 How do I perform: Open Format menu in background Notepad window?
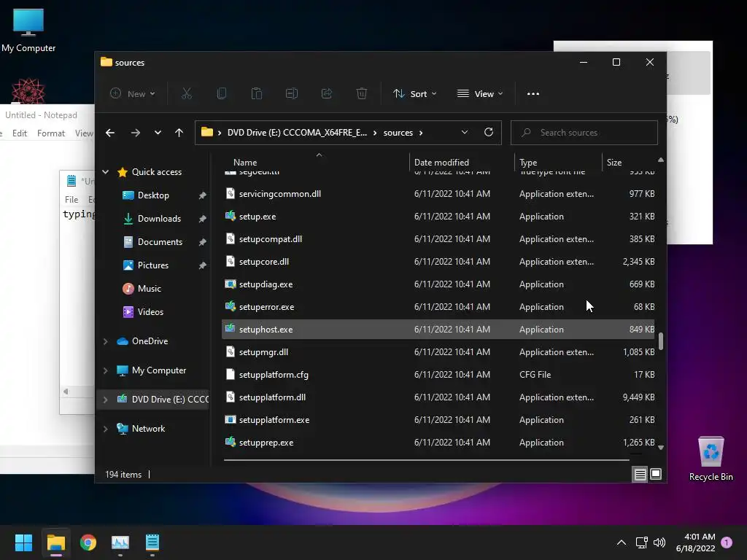coord(51,133)
